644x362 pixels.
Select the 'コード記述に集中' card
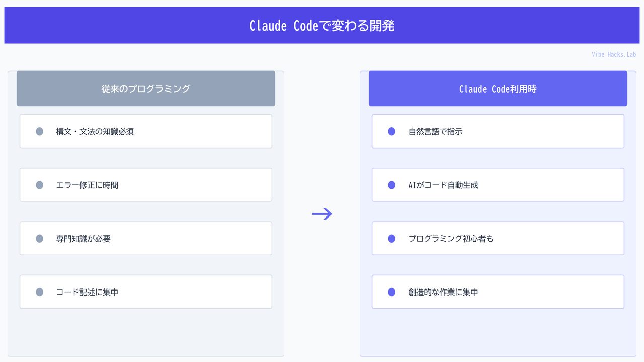(x=146, y=292)
